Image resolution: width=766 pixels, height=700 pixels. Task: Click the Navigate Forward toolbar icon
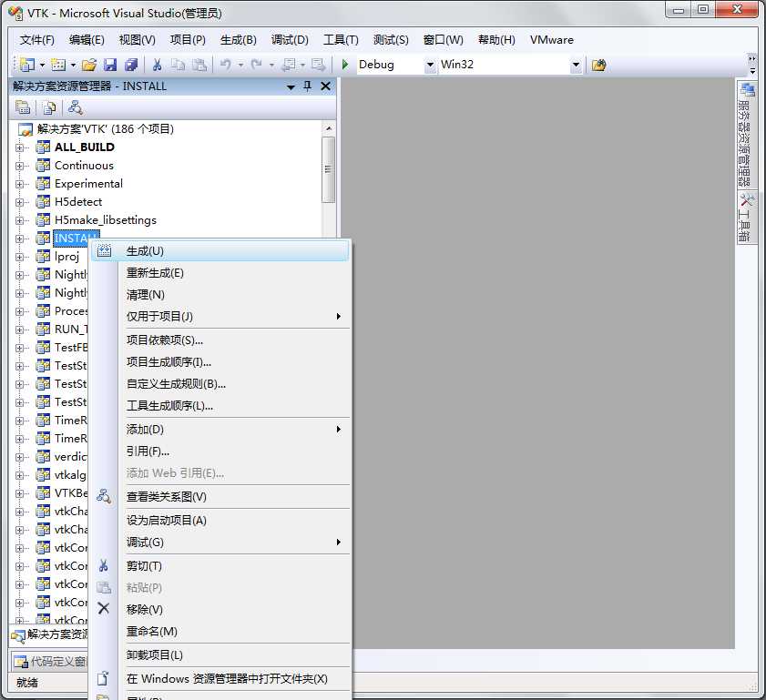(x=318, y=65)
